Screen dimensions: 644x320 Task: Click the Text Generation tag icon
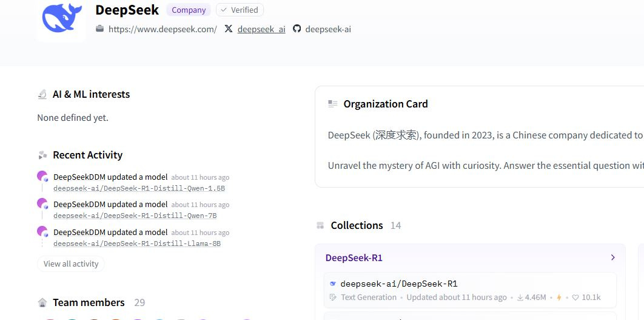pos(333,298)
